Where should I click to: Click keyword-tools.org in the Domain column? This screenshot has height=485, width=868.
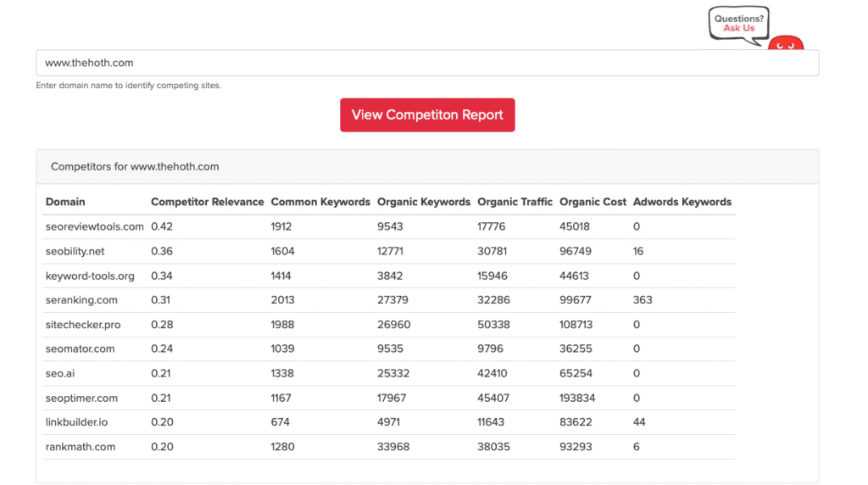click(90, 276)
